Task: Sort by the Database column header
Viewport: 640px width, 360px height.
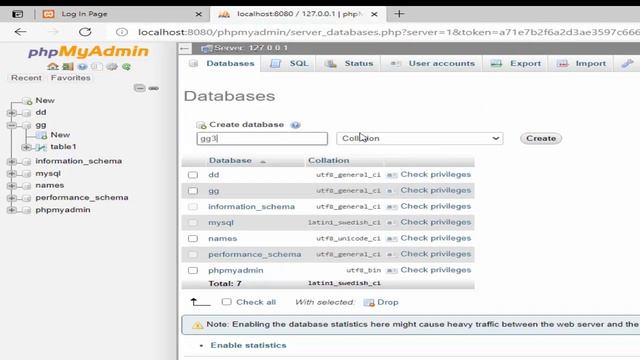Action: pyautogui.click(x=230, y=160)
